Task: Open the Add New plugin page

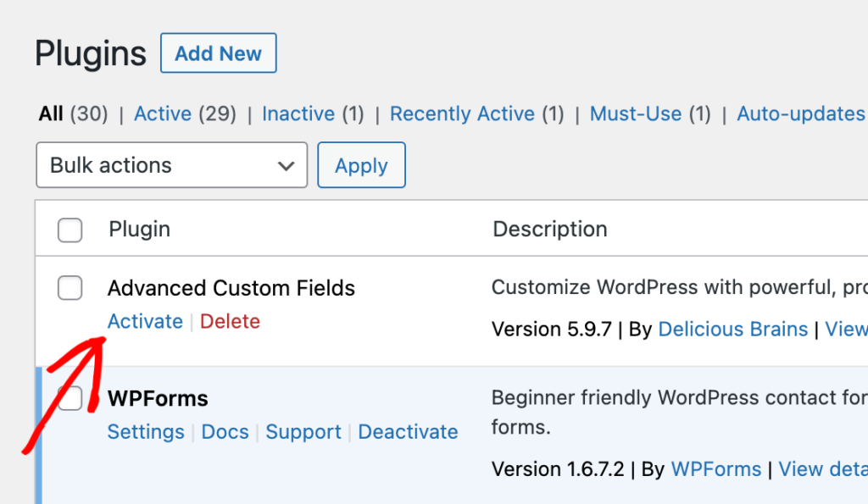Action: [x=218, y=53]
